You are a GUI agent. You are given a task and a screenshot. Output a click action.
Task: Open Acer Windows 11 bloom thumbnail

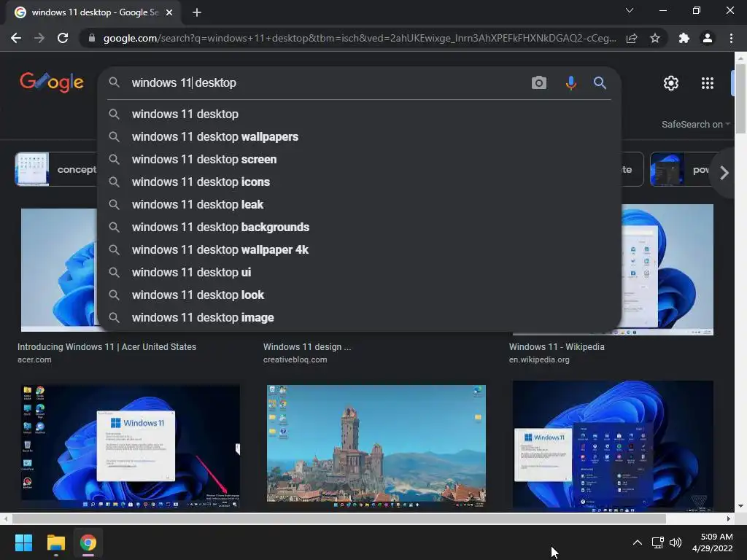point(58,270)
